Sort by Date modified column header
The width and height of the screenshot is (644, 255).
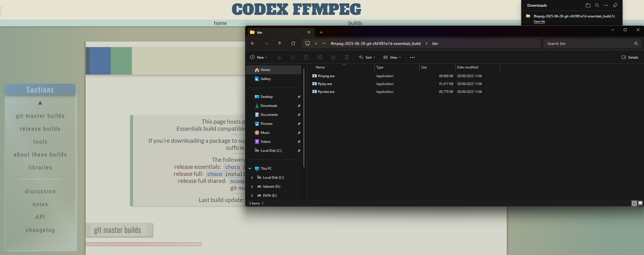pyautogui.click(x=467, y=67)
